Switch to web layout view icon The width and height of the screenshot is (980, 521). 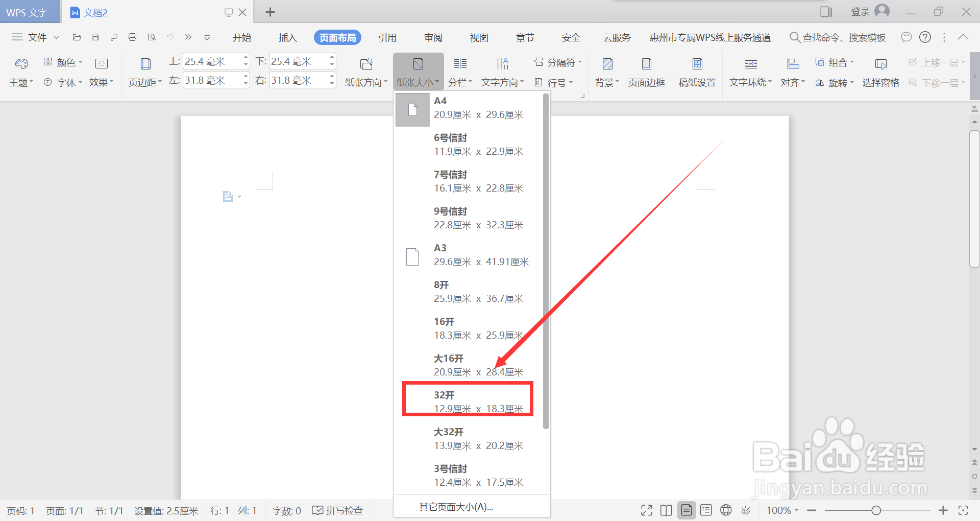tap(726, 510)
